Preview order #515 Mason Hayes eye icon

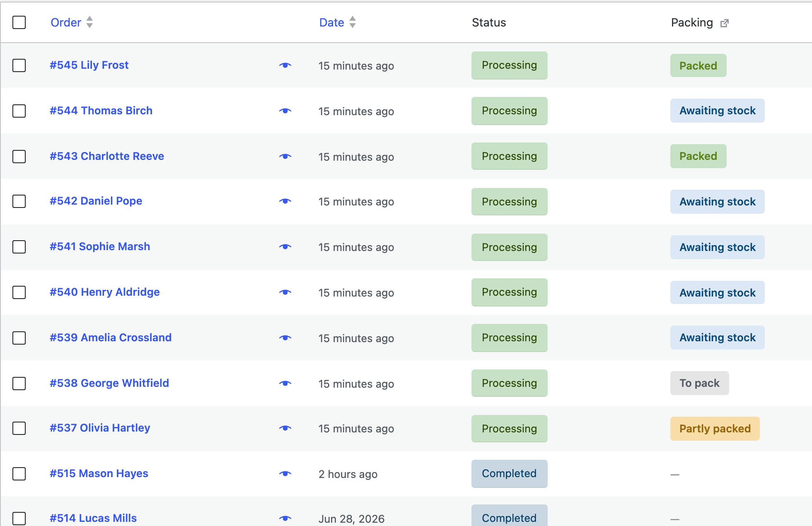(x=285, y=474)
